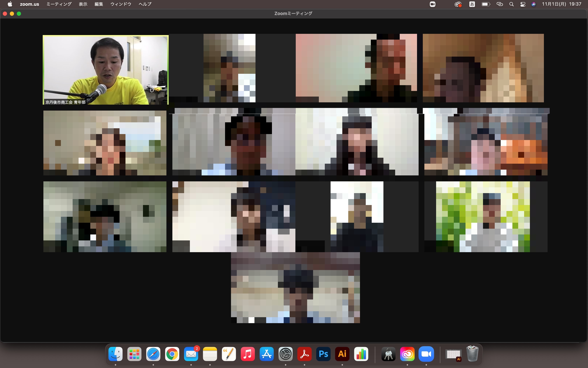The height and width of the screenshot is (368, 588).
Task: Open Launchpad in the Dock
Action: point(134,354)
